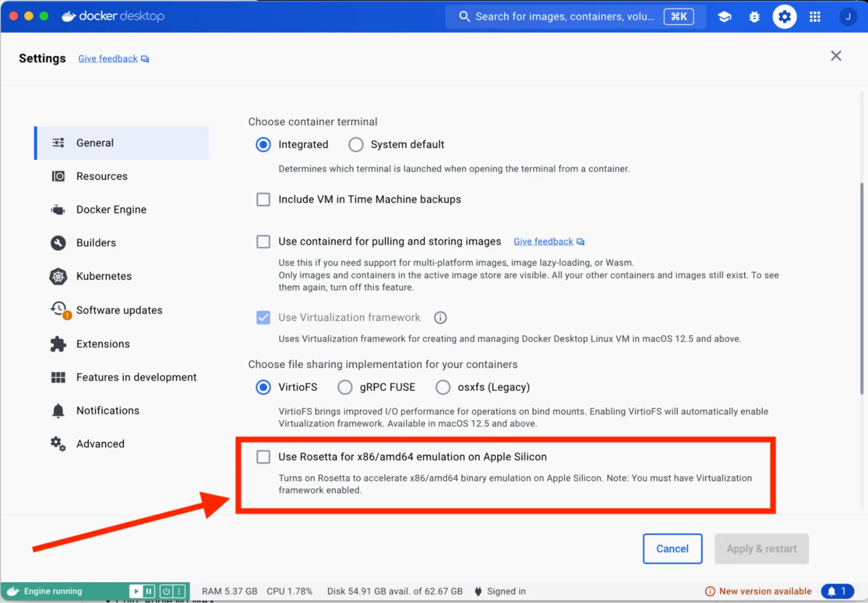Open Docker Engine settings
The width and height of the screenshot is (868, 603).
[121, 210]
